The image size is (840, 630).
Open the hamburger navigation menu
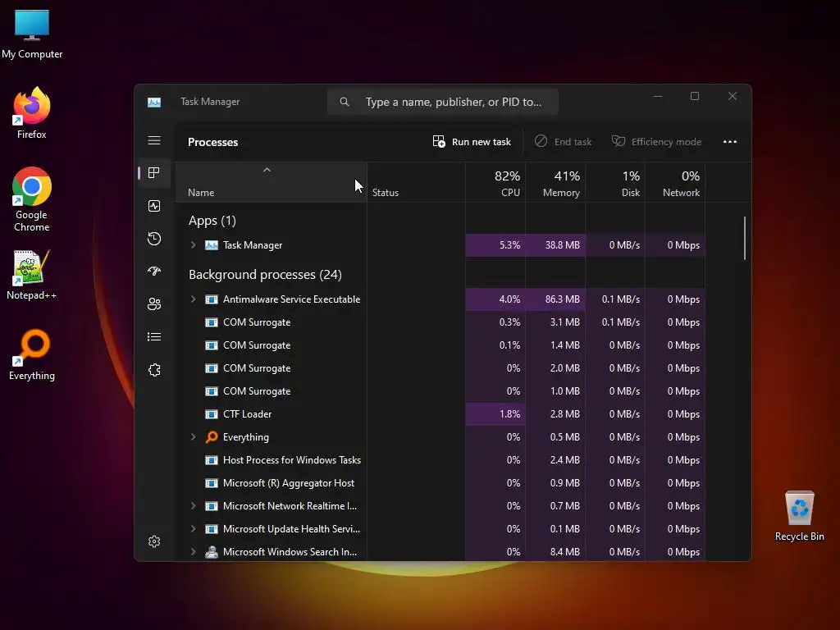(154, 140)
